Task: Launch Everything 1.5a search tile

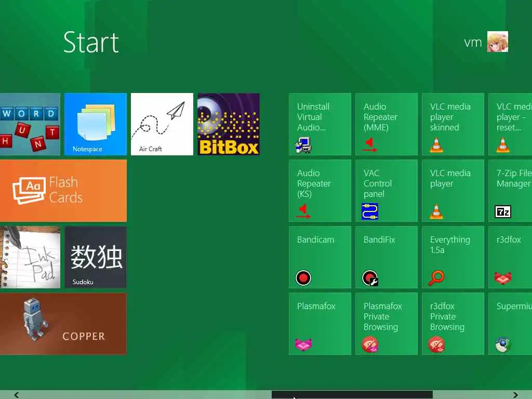Action: [x=453, y=257]
